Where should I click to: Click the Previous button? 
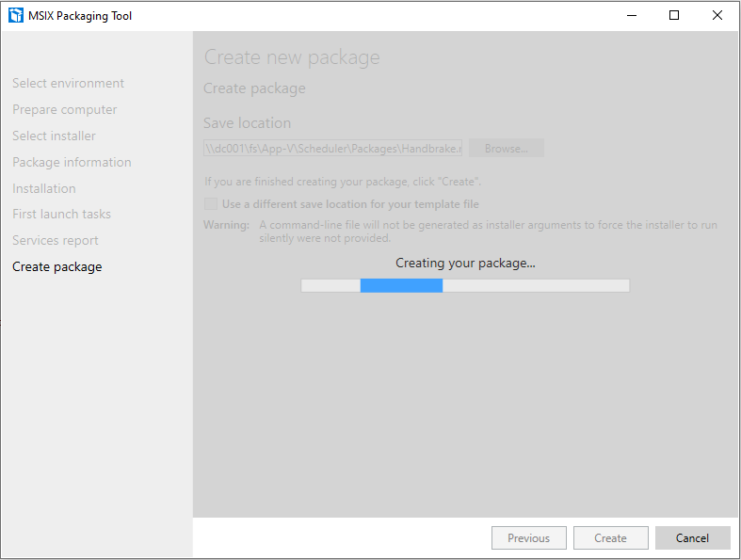(x=528, y=538)
